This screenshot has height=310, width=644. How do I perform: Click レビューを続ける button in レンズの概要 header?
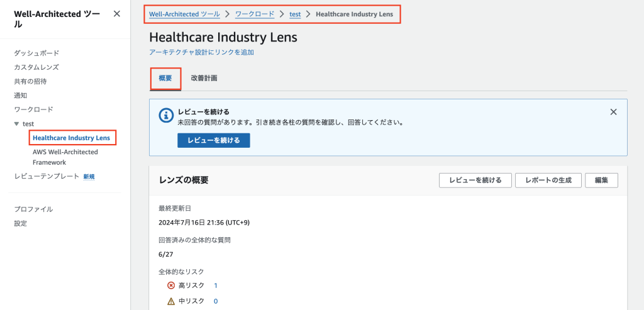(475, 180)
